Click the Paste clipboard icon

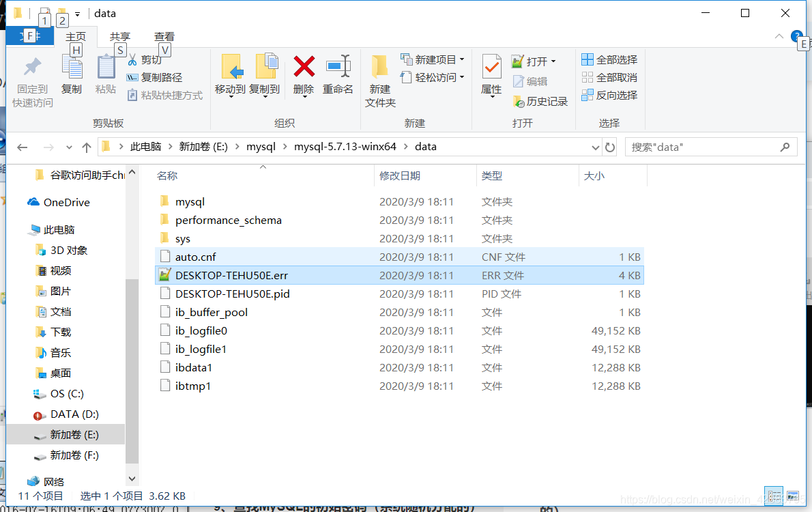point(106,68)
